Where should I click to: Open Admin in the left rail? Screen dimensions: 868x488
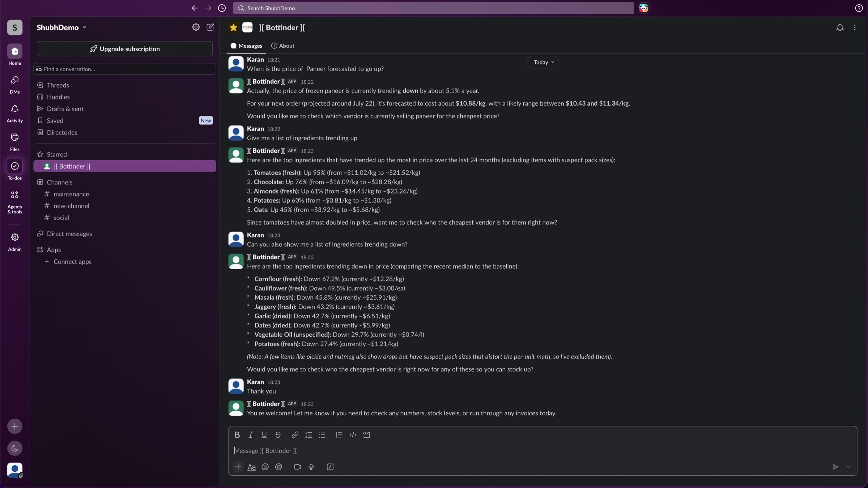[15, 242]
